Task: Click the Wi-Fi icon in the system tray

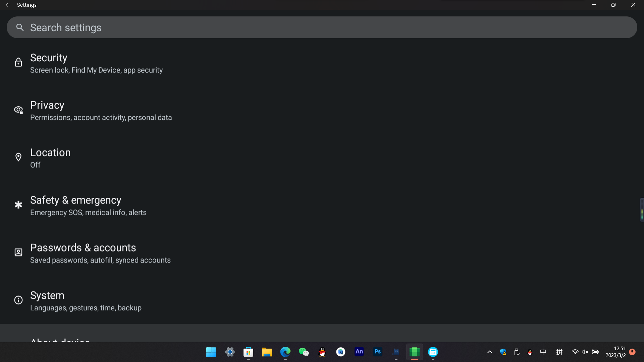Action: [575, 352]
